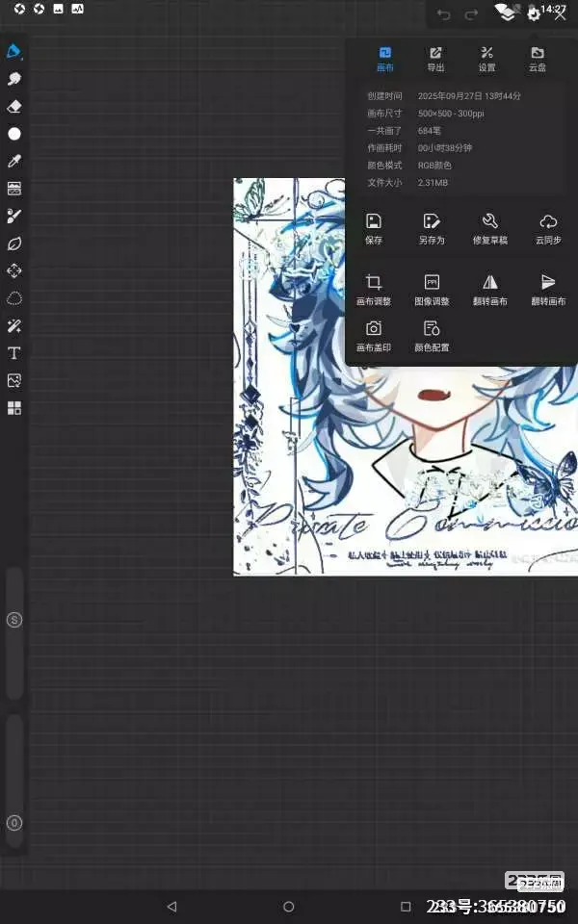Select the eraser tool
Image resolution: width=578 pixels, height=924 pixels.
[14, 107]
